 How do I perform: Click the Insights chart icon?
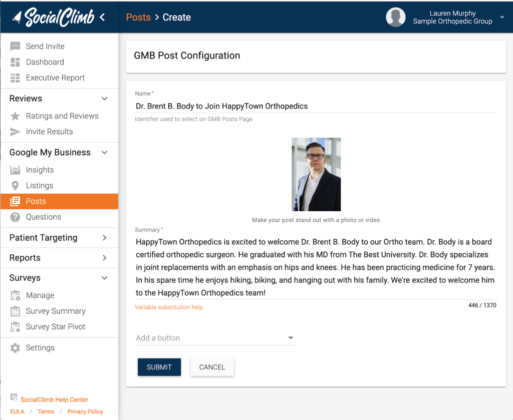15,170
